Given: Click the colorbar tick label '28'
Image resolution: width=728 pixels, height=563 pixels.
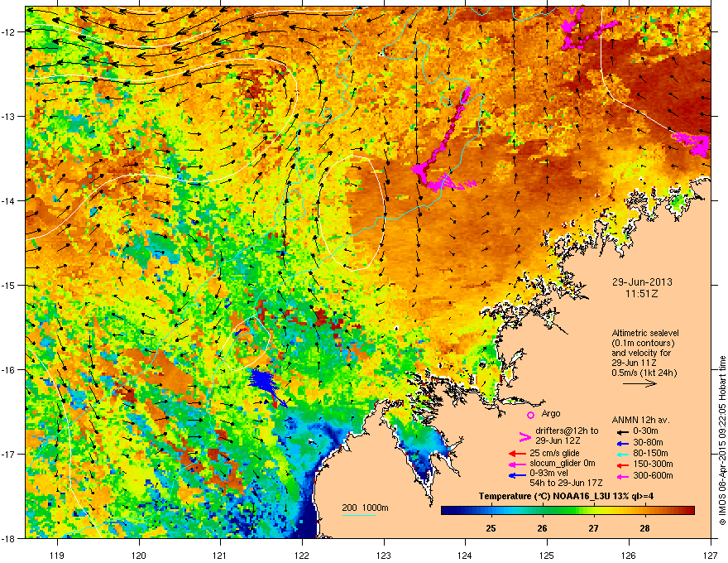Looking at the screenshot, I should coord(644,528).
